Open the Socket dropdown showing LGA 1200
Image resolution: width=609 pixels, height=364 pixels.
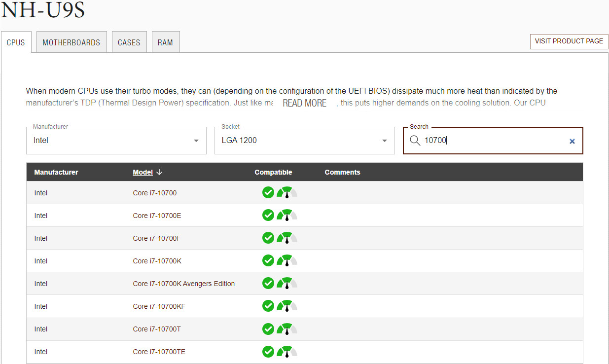[304, 141]
